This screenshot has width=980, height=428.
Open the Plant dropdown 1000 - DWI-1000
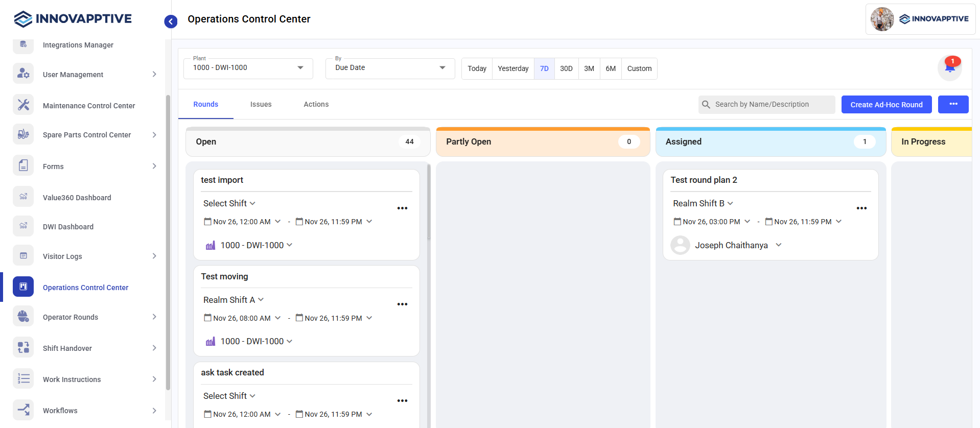248,68
